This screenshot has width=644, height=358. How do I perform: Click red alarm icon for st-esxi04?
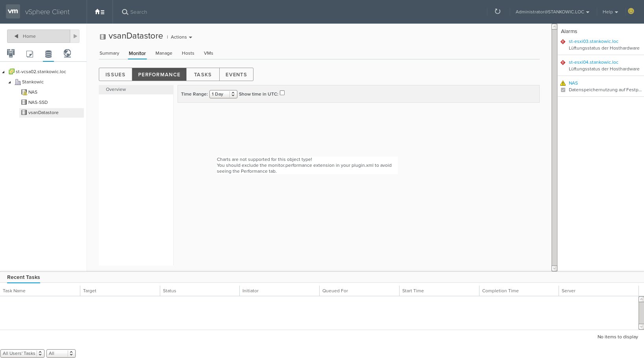tap(563, 63)
